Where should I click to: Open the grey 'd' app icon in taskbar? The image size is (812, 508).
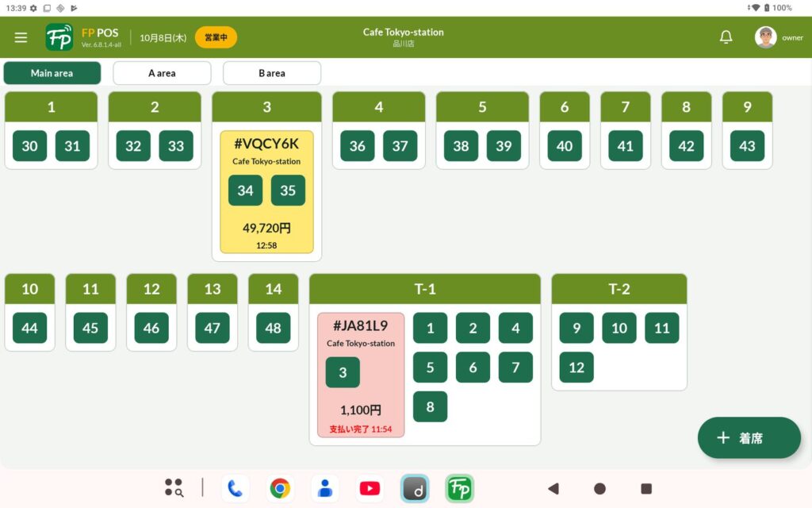coord(414,488)
